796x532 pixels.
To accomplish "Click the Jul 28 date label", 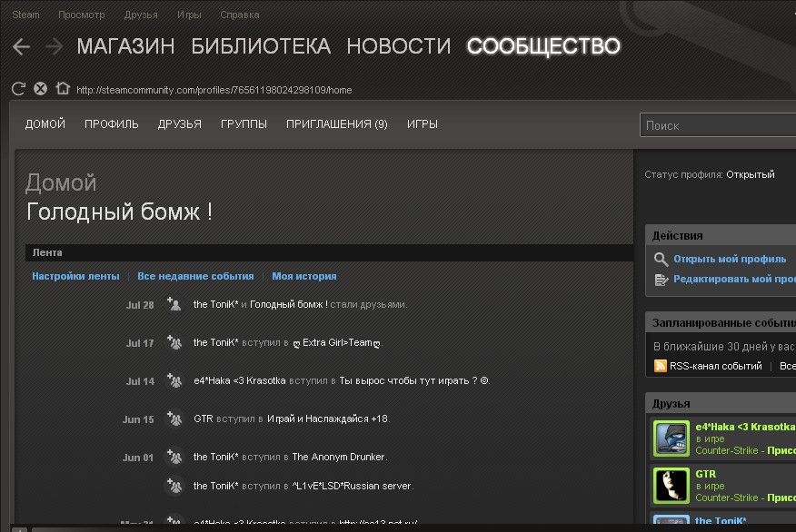I will click(140, 305).
